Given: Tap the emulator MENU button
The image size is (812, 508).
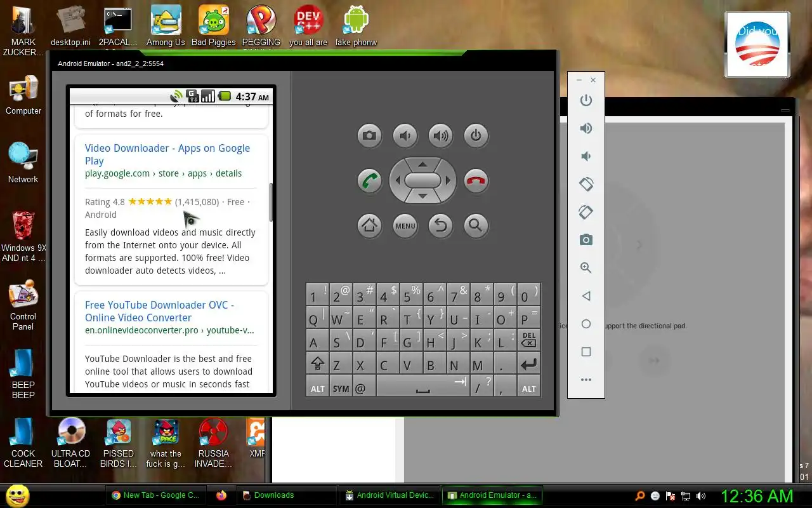Looking at the screenshot, I should click(405, 225).
